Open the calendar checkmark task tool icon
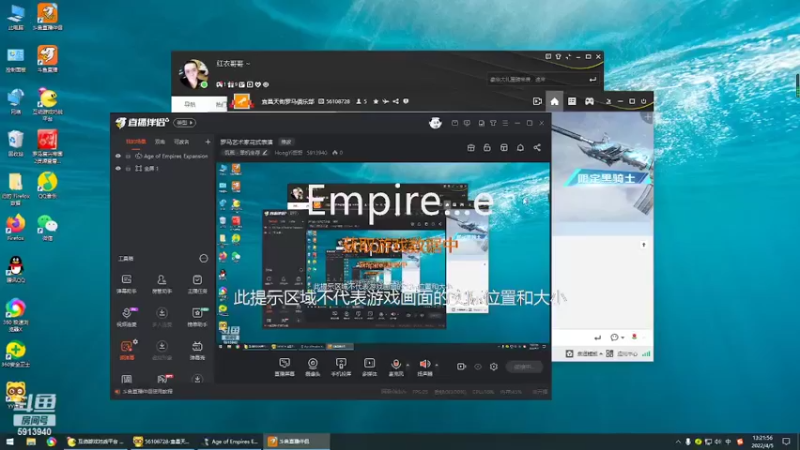Screen dimensions: 800x450 click(x=197, y=280)
